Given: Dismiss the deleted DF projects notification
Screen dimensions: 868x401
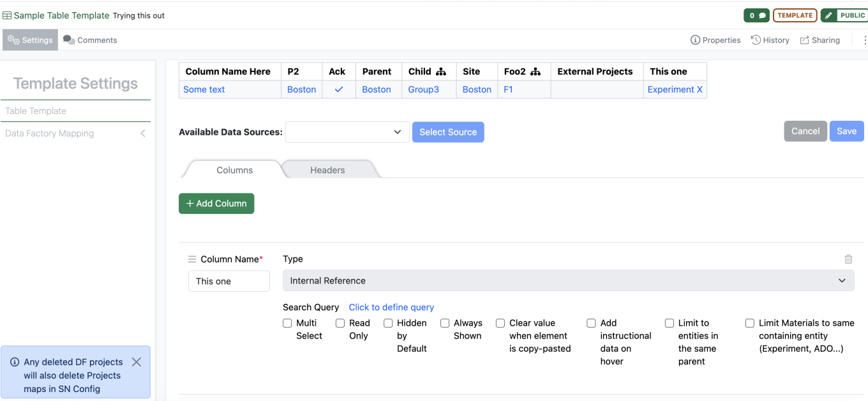Looking at the screenshot, I should click(x=136, y=362).
